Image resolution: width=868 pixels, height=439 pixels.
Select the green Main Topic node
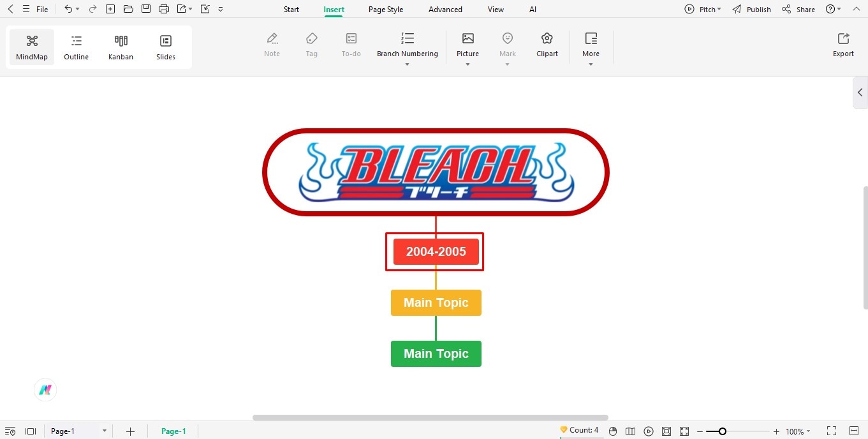(x=436, y=353)
